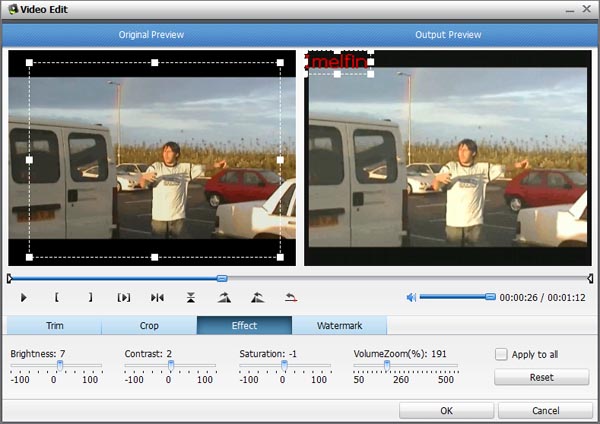The width and height of the screenshot is (600, 424).
Task: Click the VolumeZoom slider handle
Action: [386, 366]
